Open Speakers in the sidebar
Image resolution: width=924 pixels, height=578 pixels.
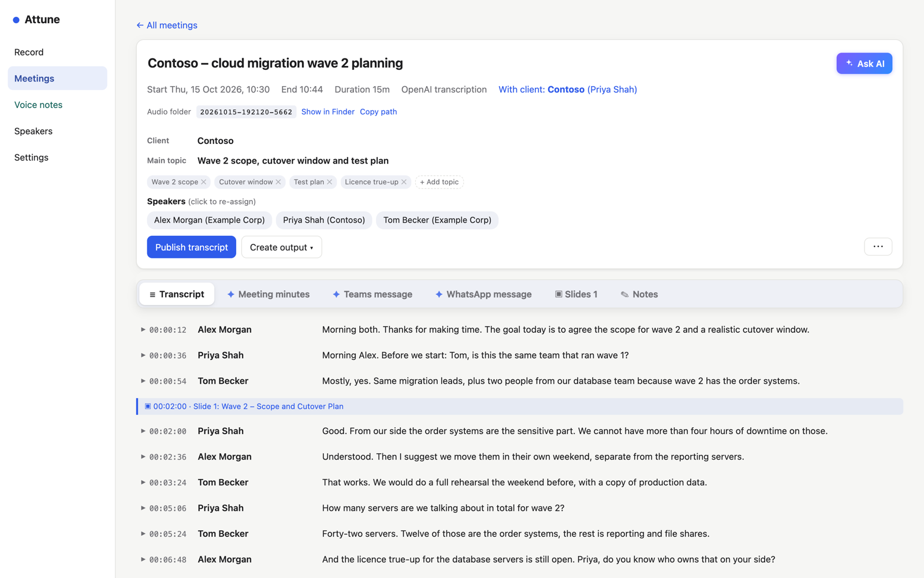click(57, 131)
